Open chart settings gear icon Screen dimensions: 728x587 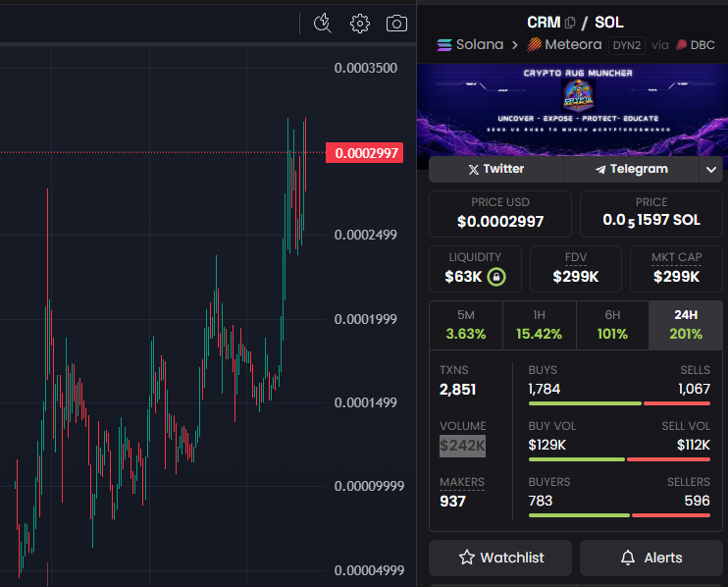point(360,24)
